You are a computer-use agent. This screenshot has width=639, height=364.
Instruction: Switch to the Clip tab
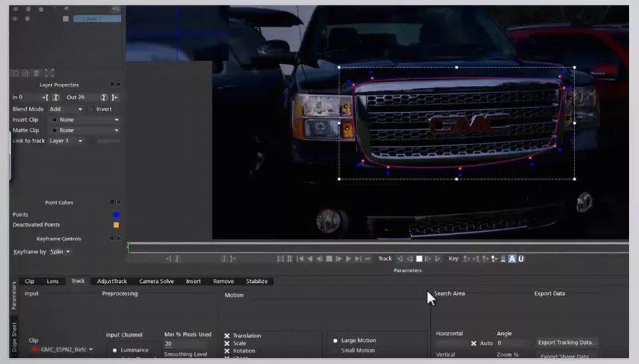tap(29, 281)
